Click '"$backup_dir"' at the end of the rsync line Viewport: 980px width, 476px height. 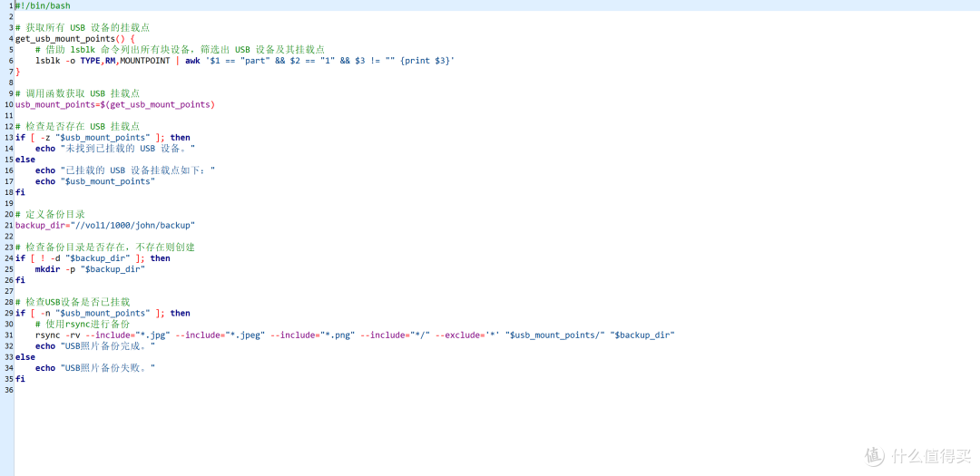click(642, 335)
